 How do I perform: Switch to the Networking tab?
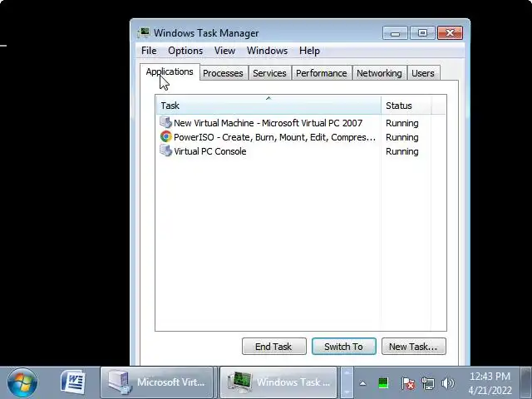[379, 73]
